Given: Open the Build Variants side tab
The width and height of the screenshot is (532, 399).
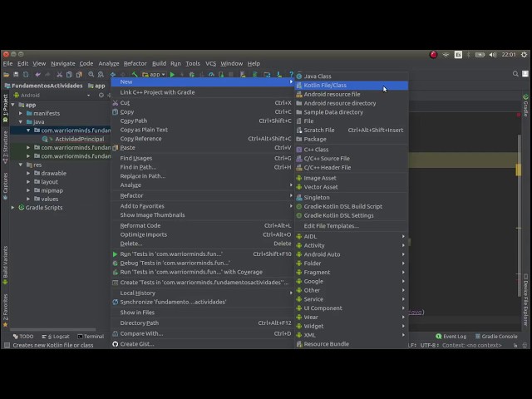Looking at the screenshot, I should (x=5, y=265).
